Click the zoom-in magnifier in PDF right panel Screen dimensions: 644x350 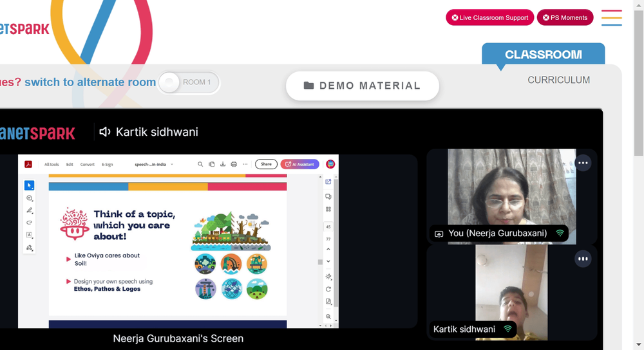point(328,317)
